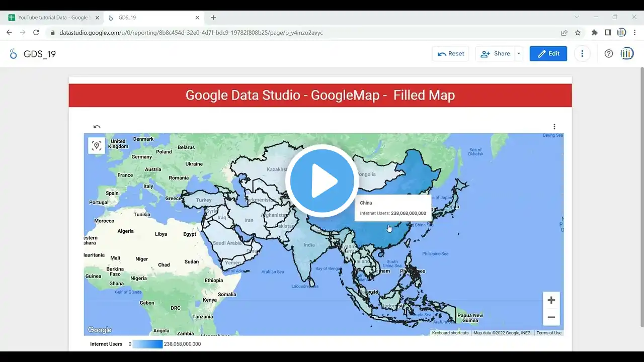644x362 pixels.
Task: Bookmark this page with the star
Action: [578, 33]
